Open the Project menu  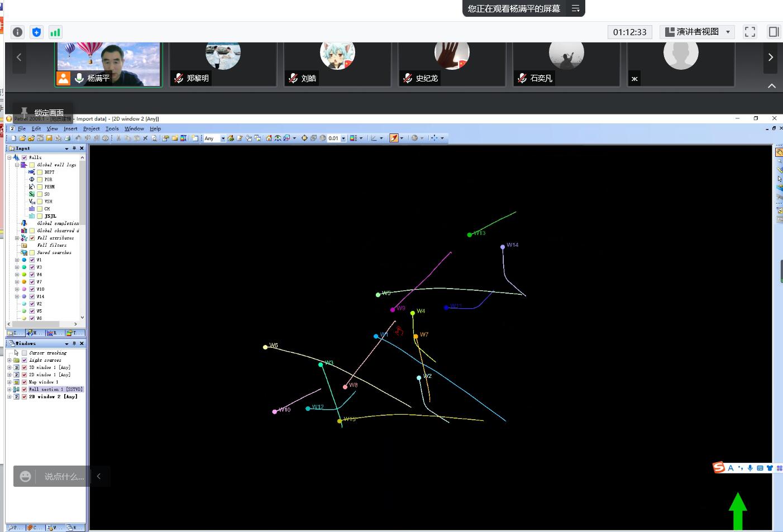pyautogui.click(x=91, y=128)
